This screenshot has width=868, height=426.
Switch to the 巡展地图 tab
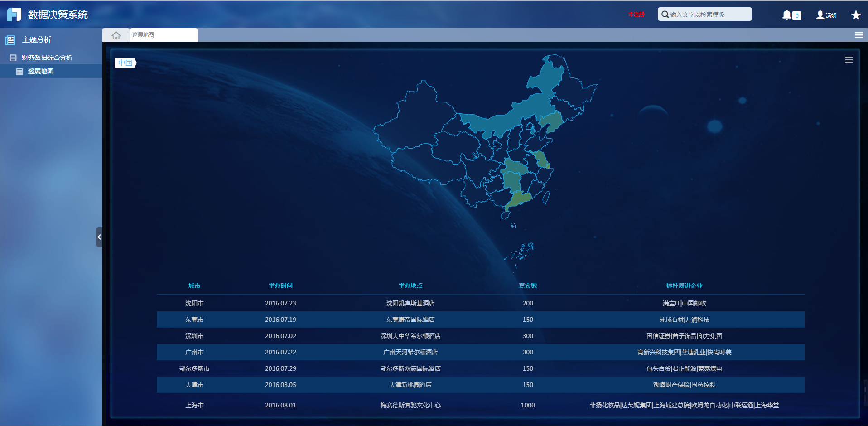tap(164, 35)
